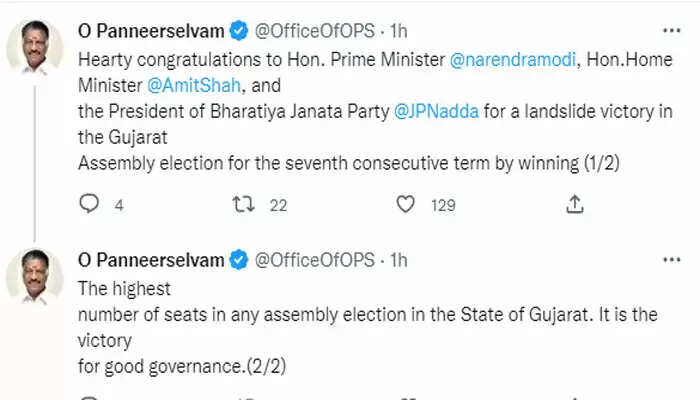
Task: Like the first tweet with the heart icon
Action: (405, 205)
